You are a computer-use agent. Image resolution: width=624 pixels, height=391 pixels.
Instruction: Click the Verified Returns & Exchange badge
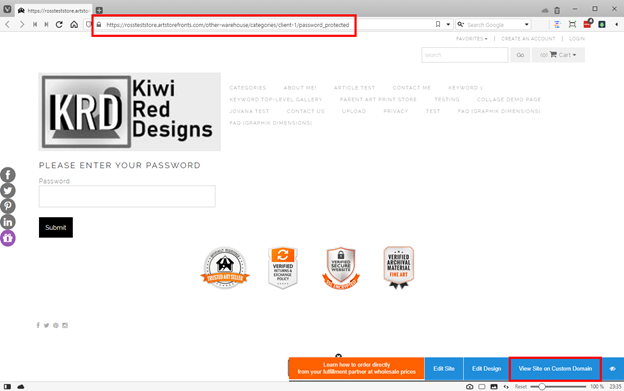tap(283, 268)
